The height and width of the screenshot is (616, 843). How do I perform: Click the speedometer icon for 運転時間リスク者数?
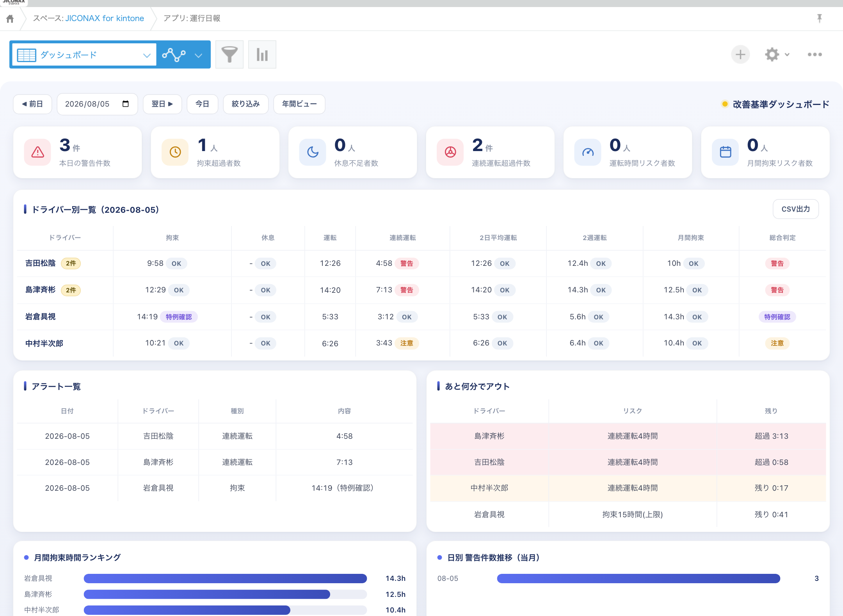point(588,152)
